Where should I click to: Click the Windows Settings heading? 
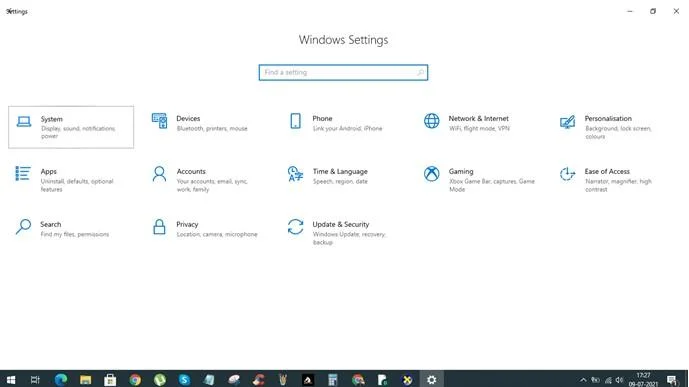(x=343, y=40)
